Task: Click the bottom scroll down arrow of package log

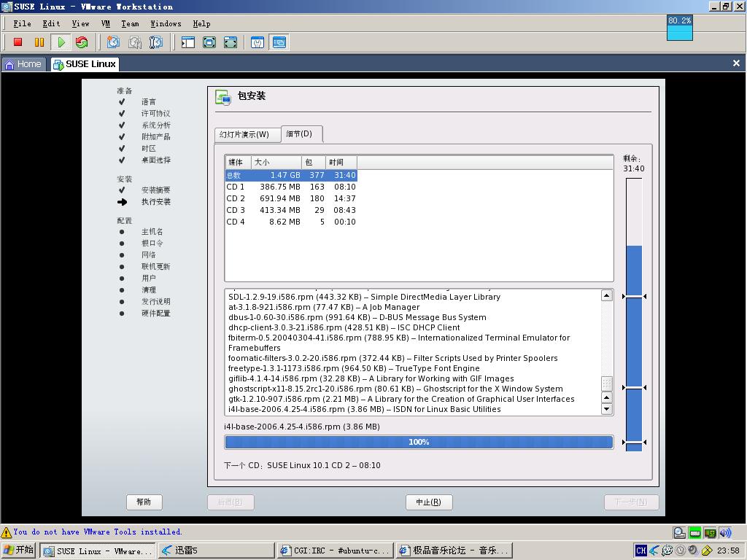Action: click(x=606, y=409)
